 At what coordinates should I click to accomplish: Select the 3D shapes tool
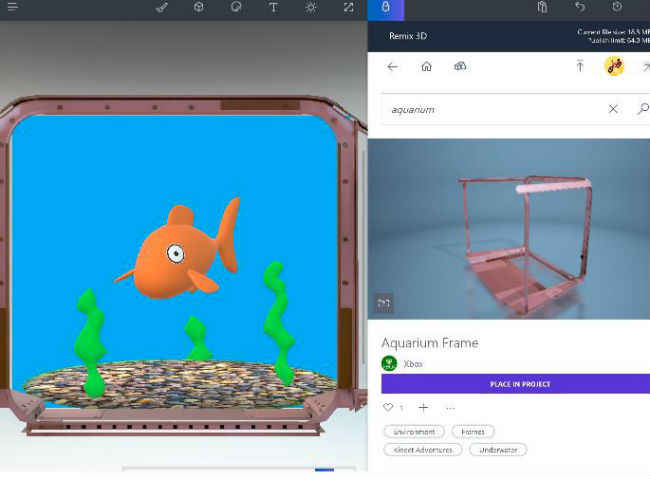pyautogui.click(x=199, y=7)
